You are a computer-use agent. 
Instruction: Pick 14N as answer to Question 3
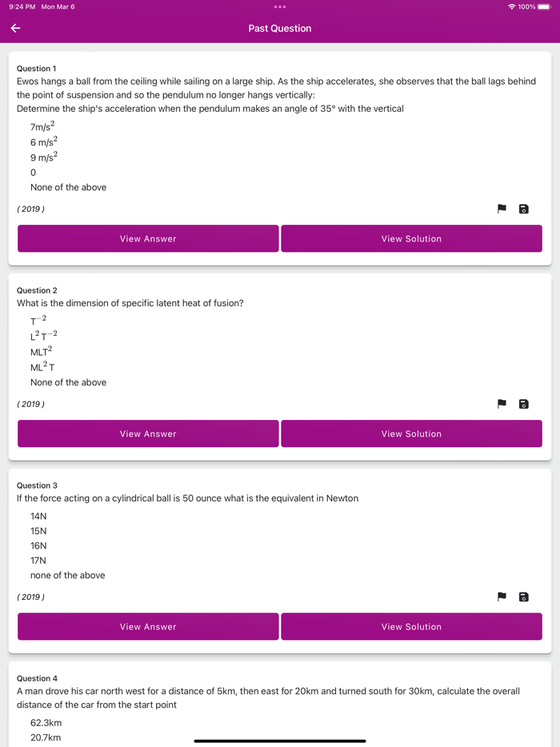click(38, 517)
